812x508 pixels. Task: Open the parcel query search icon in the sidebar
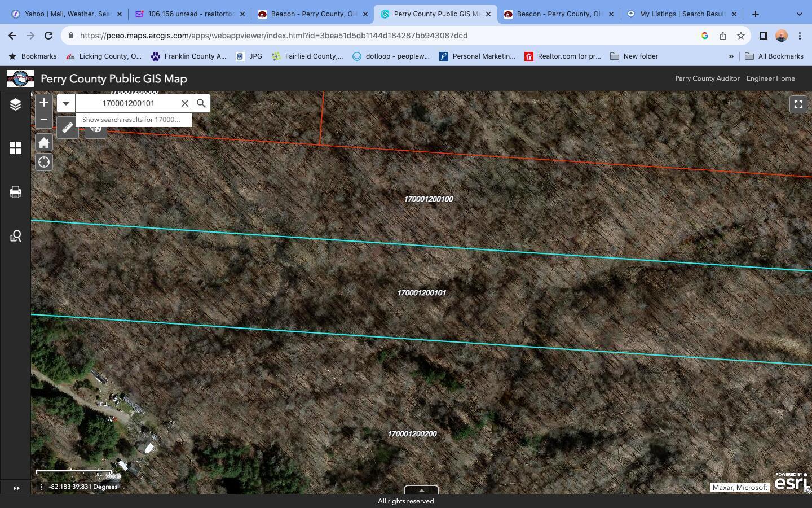(15, 236)
